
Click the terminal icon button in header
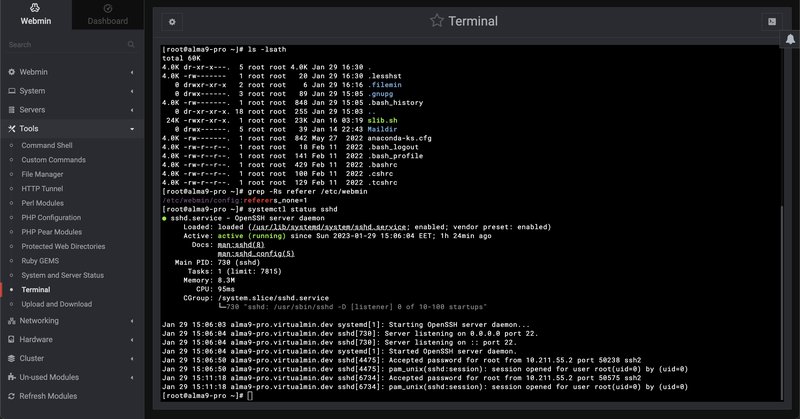771,20
